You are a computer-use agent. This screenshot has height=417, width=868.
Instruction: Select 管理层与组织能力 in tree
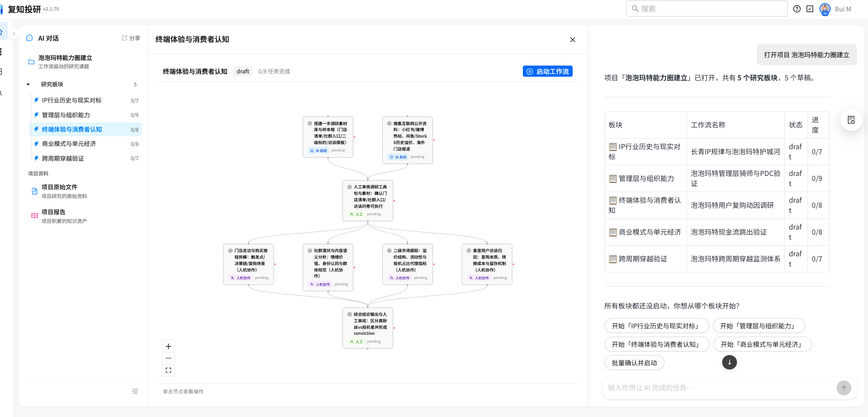pos(86,115)
